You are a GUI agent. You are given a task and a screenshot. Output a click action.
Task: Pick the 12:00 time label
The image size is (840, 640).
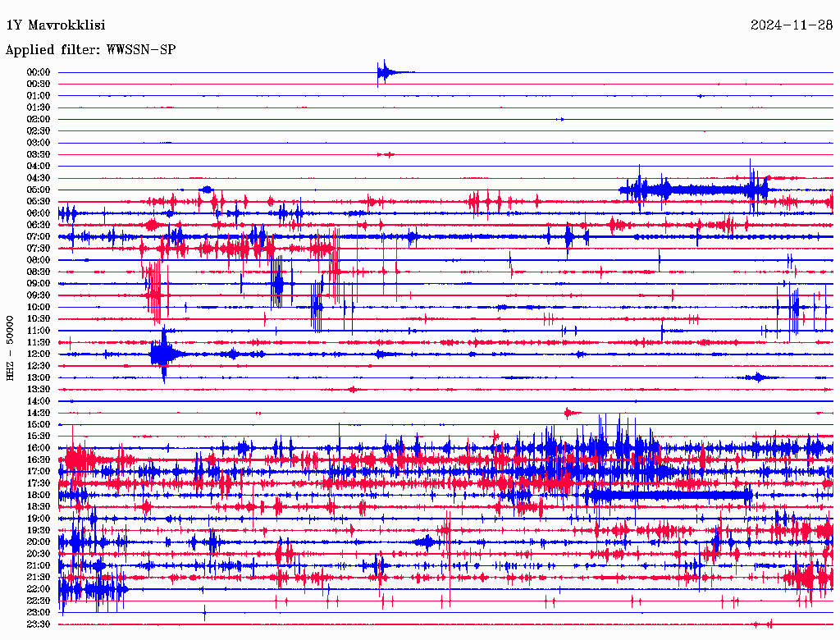39,354
